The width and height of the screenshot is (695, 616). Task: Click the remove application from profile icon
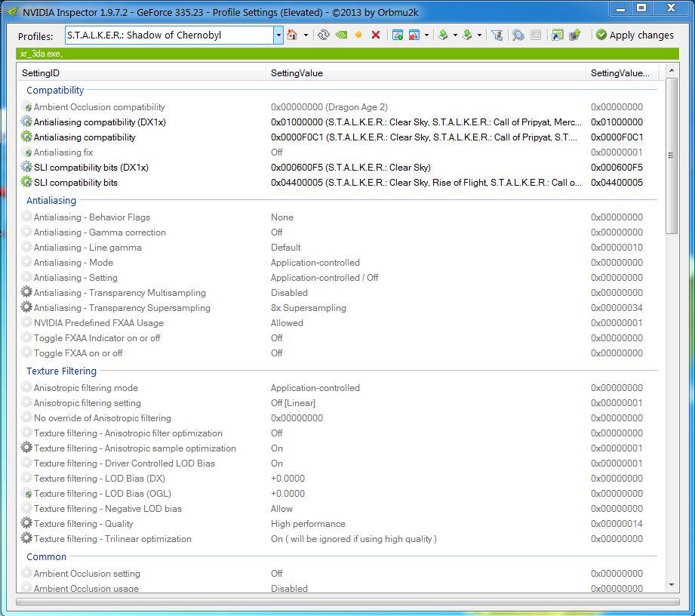click(414, 35)
